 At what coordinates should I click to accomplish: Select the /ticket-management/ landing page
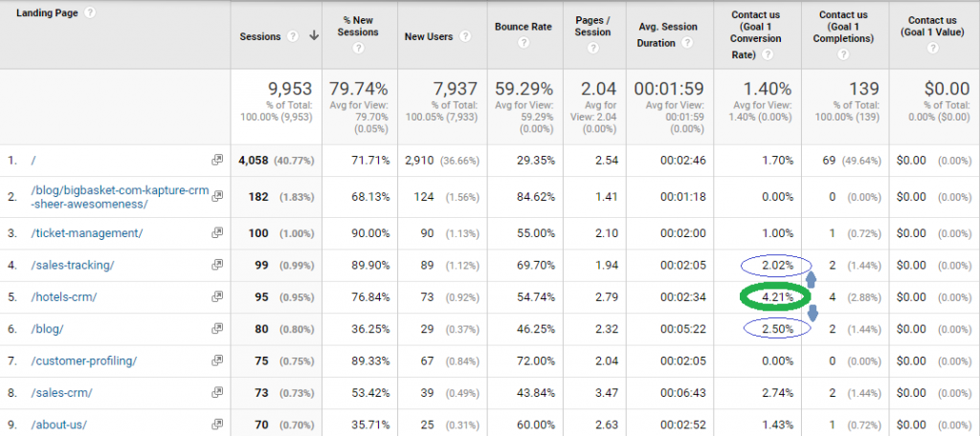[x=86, y=233]
